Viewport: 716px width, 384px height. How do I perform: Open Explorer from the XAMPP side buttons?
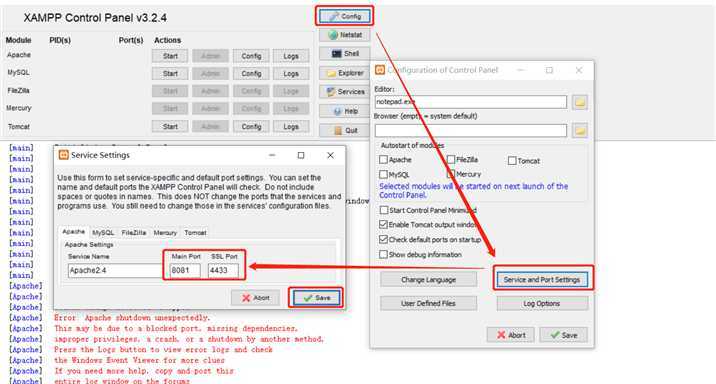click(345, 73)
